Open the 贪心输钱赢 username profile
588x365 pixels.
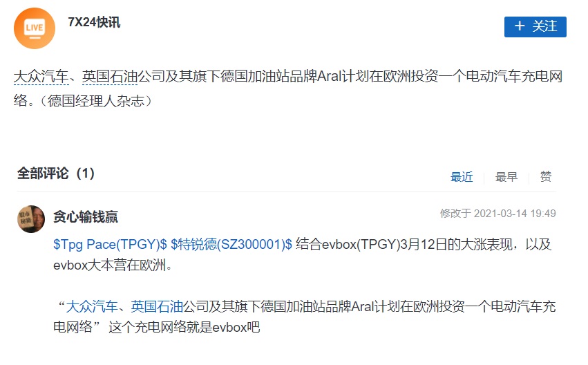pyautogui.click(x=86, y=217)
